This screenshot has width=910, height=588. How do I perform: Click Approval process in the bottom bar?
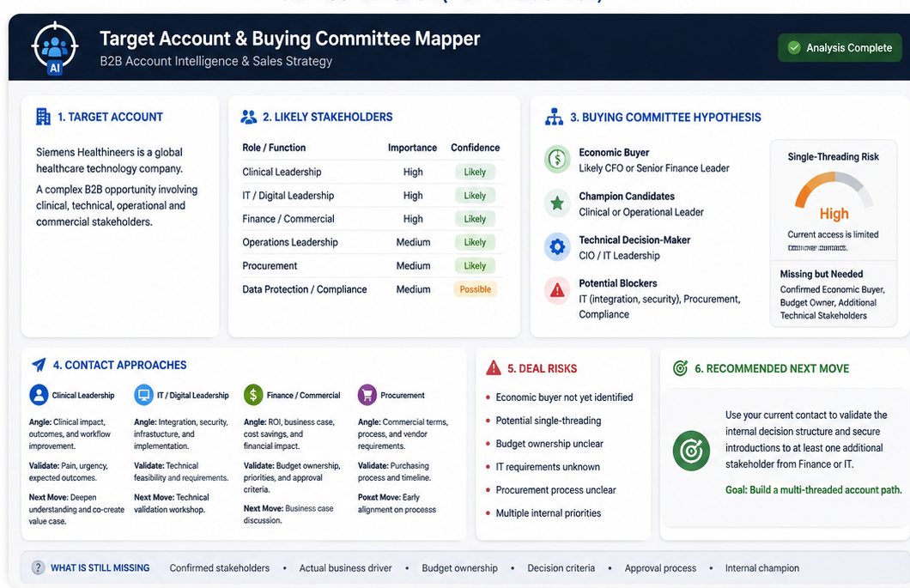pyautogui.click(x=660, y=567)
